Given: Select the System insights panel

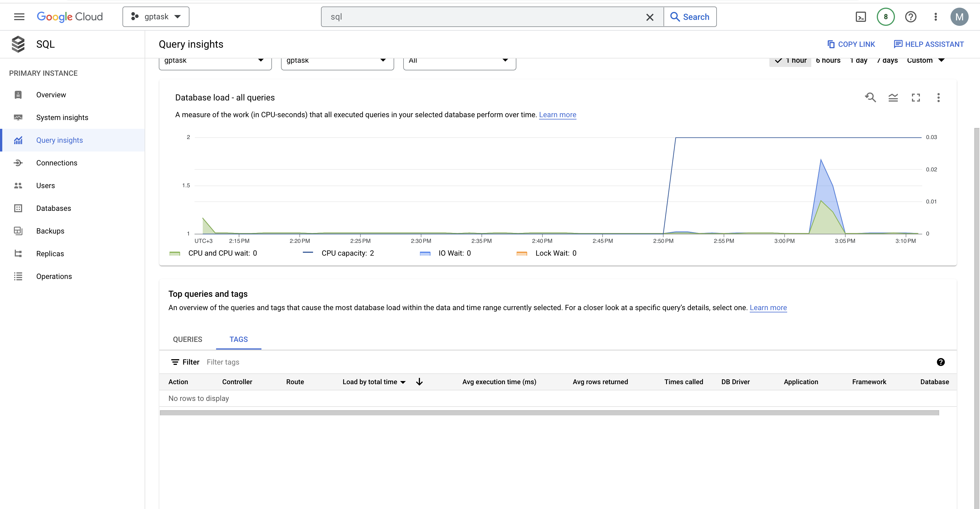Looking at the screenshot, I should [x=62, y=117].
